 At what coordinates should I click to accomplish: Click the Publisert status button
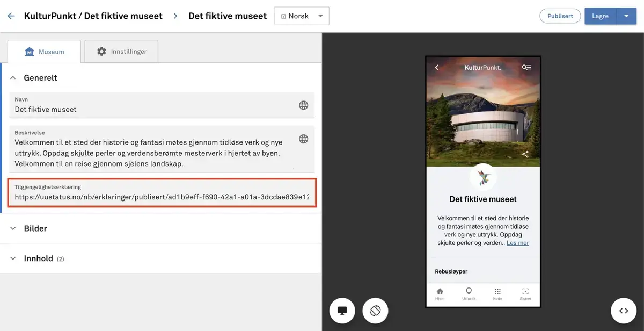tap(560, 16)
